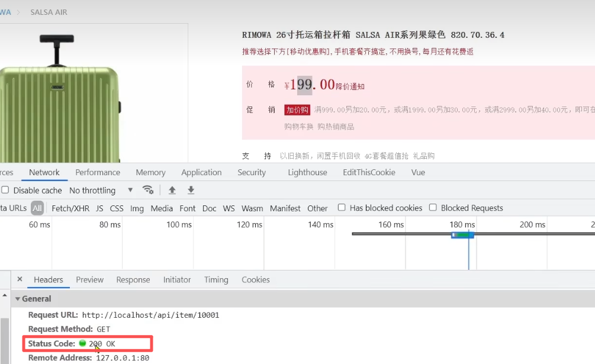
Task: Select the Initiator tab
Action: (177, 280)
